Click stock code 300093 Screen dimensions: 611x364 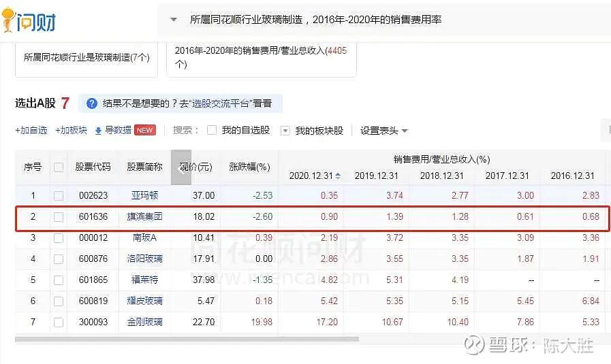93,322
